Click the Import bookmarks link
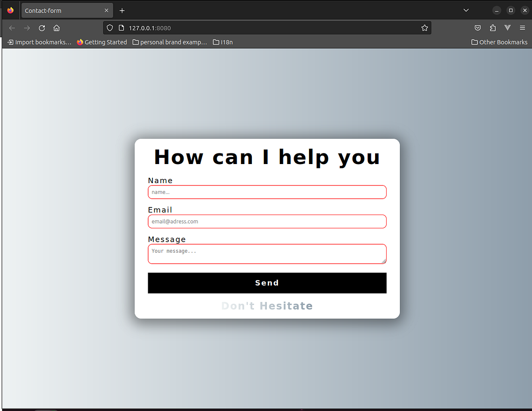Image resolution: width=532 pixels, height=411 pixels. (x=39, y=42)
